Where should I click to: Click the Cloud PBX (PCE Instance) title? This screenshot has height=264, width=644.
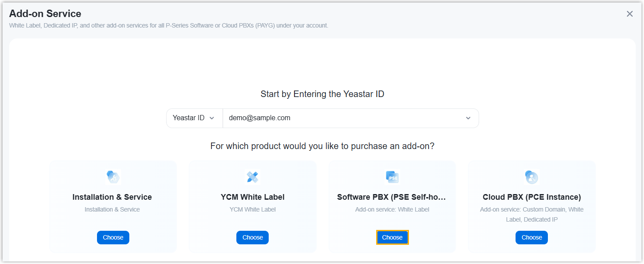[532, 197]
